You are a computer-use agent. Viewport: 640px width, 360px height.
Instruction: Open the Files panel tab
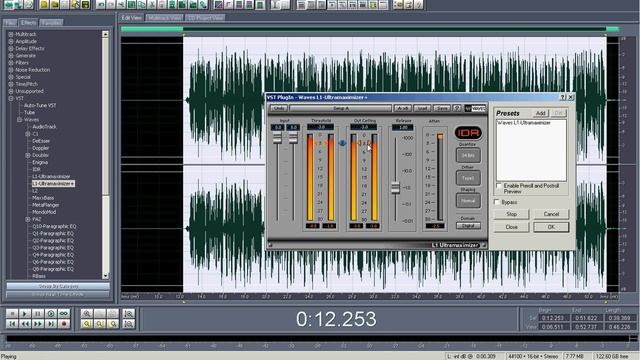[x=11, y=22]
